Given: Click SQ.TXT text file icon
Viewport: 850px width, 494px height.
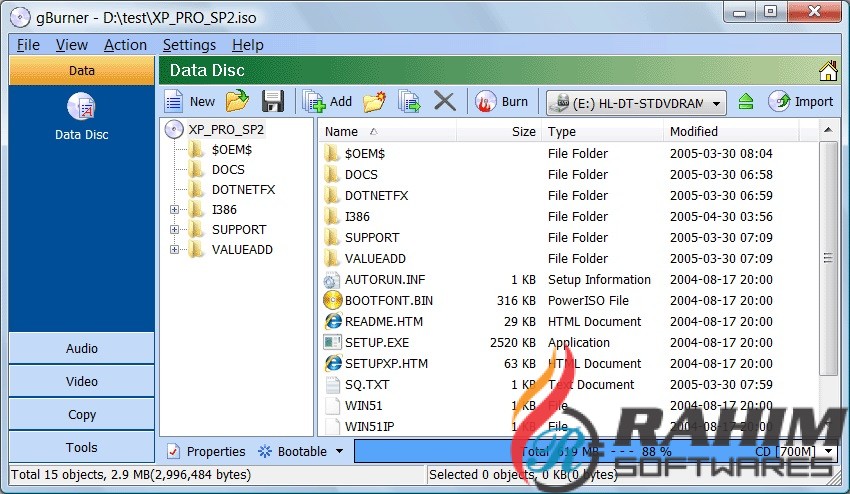Looking at the screenshot, I should click(332, 385).
